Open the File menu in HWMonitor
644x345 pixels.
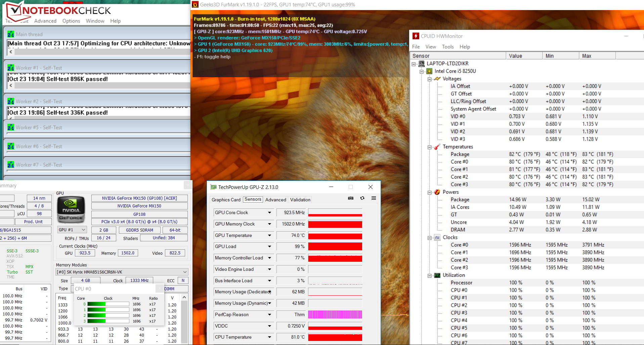pyautogui.click(x=416, y=47)
